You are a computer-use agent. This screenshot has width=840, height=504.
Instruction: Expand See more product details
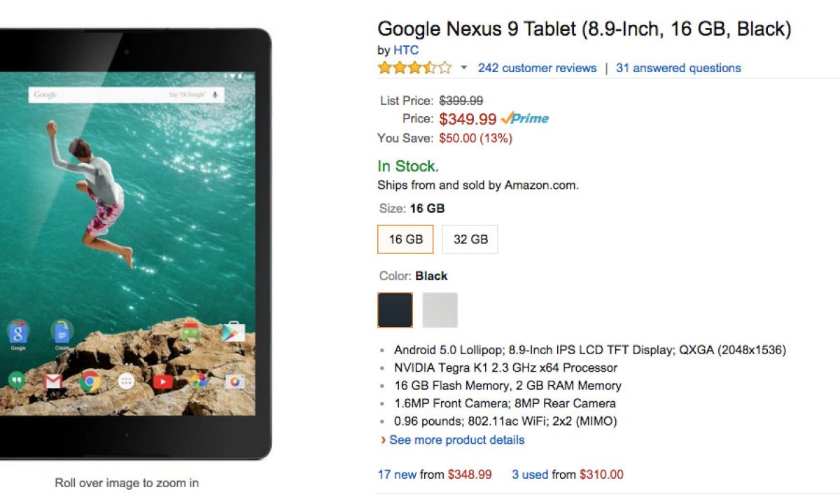click(x=456, y=440)
